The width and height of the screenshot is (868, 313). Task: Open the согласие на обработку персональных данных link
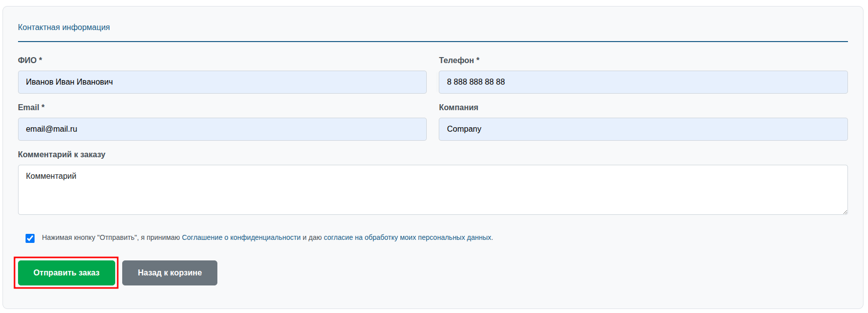click(408, 237)
